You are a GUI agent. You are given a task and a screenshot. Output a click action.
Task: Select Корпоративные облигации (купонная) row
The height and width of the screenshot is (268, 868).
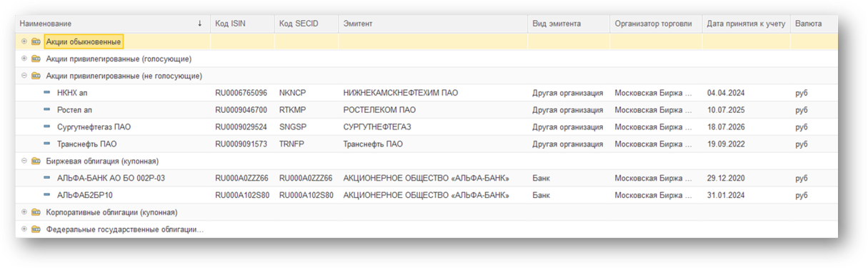427,212
